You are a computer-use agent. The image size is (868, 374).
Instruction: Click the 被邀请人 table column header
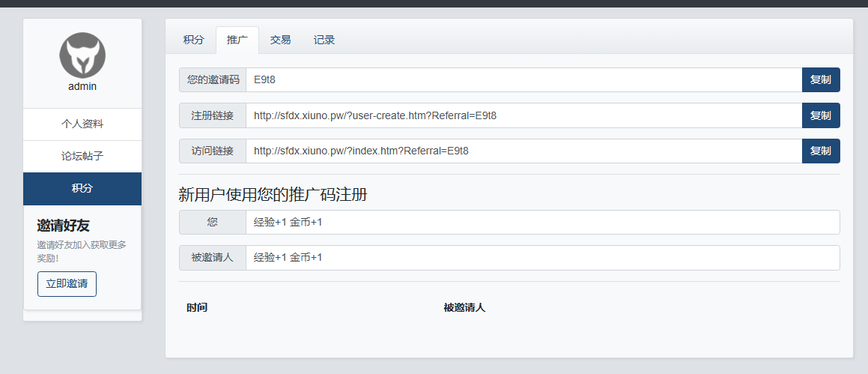click(464, 307)
